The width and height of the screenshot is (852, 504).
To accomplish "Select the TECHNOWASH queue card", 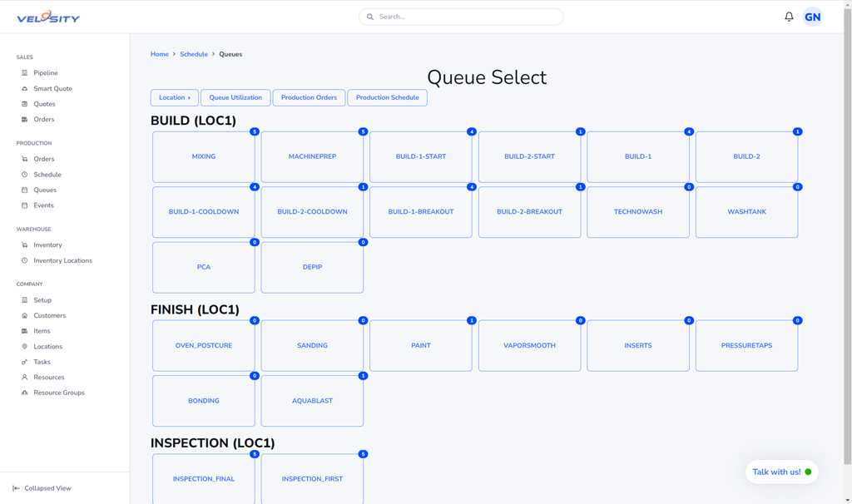I will [x=638, y=212].
